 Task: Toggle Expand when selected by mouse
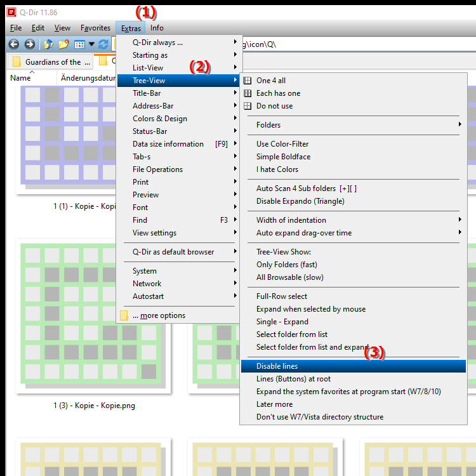click(354, 309)
